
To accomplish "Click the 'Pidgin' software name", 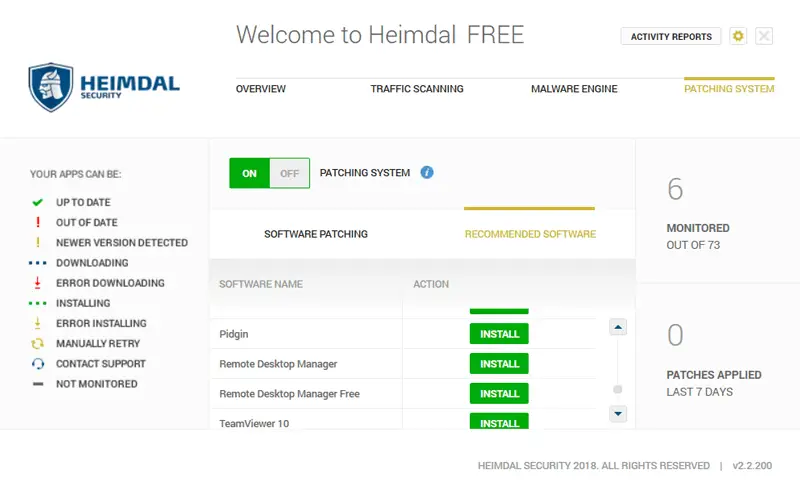I will [234, 334].
